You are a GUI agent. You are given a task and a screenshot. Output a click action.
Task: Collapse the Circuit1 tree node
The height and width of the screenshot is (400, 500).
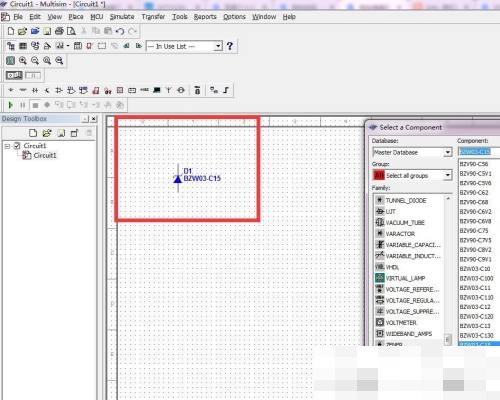tap(7, 146)
